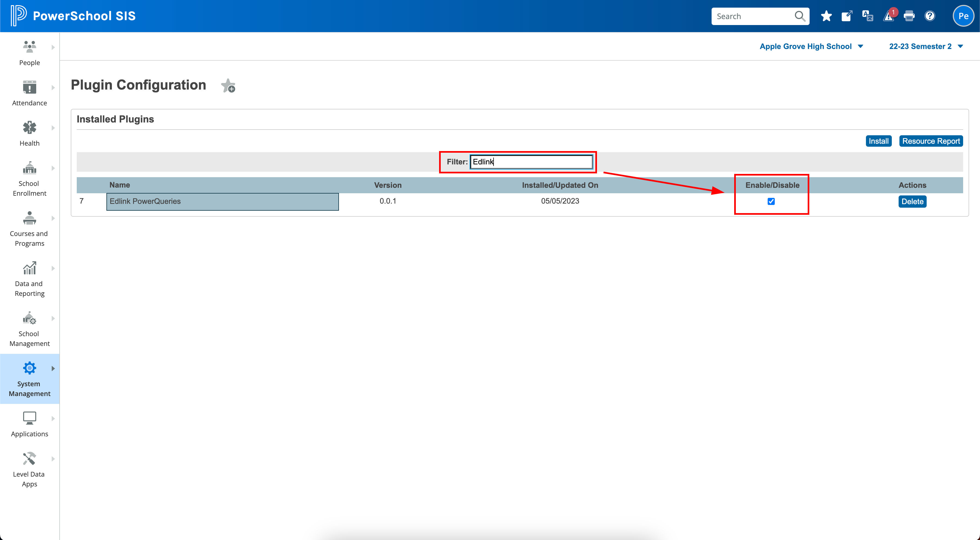Expand Courses and Programs submenu arrow

pyautogui.click(x=53, y=218)
